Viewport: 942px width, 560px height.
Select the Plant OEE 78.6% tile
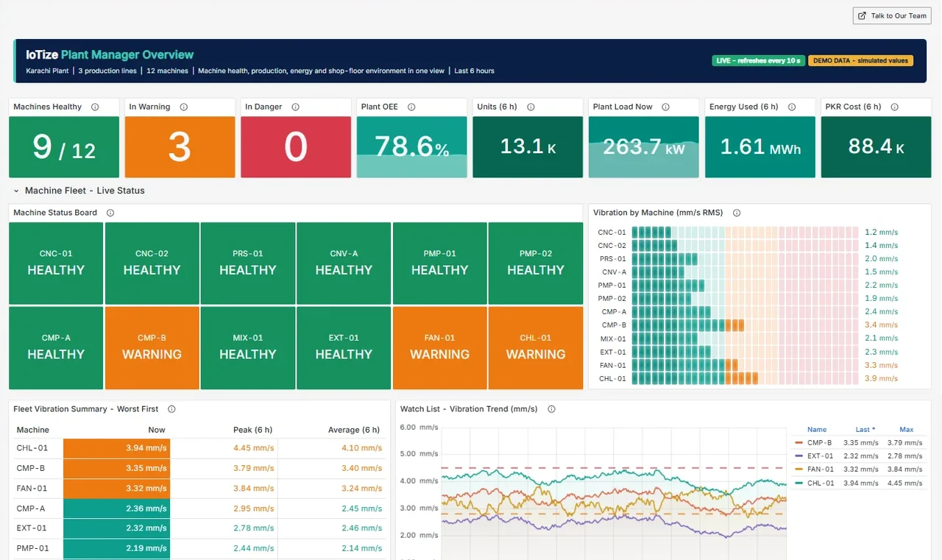point(412,147)
